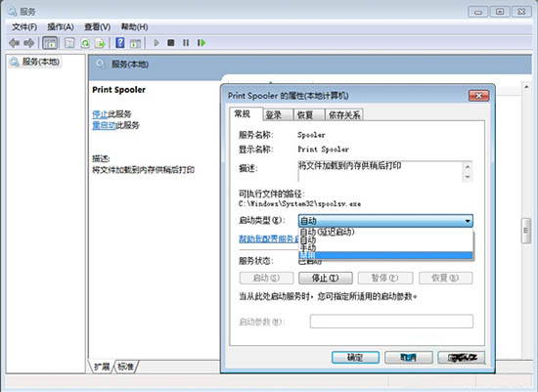
Task: Switch to the 依存关系 tab
Action: (x=344, y=115)
